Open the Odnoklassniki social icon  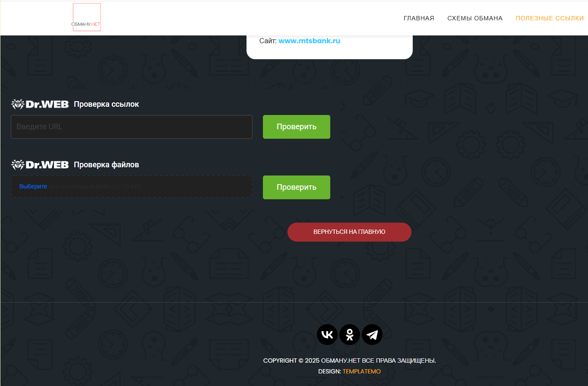(x=350, y=335)
